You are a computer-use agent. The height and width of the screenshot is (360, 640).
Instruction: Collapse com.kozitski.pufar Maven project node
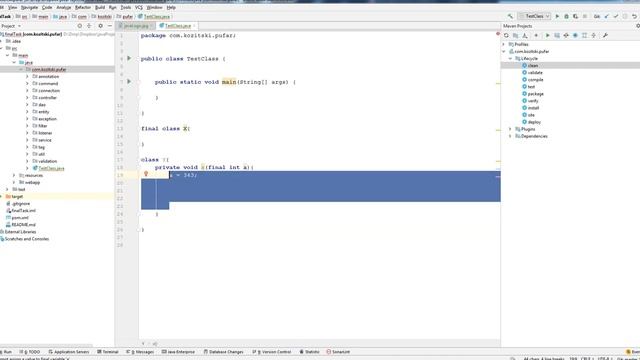pyautogui.click(x=504, y=51)
